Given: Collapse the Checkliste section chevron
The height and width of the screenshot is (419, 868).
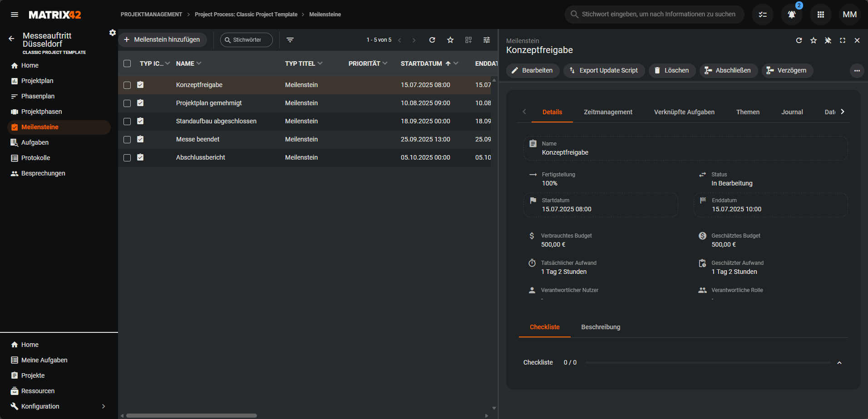Looking at the screenshot, I should (x=839, y=363).
